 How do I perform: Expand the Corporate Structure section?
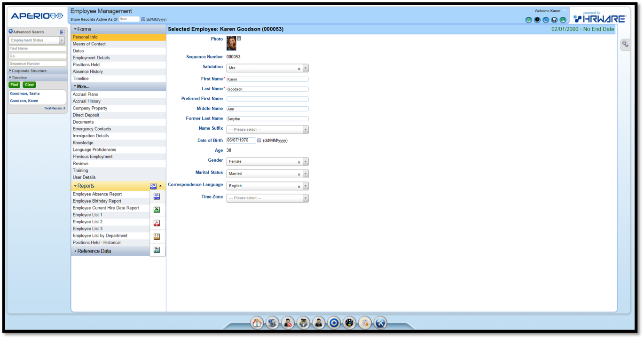click(x=28, y=71)
